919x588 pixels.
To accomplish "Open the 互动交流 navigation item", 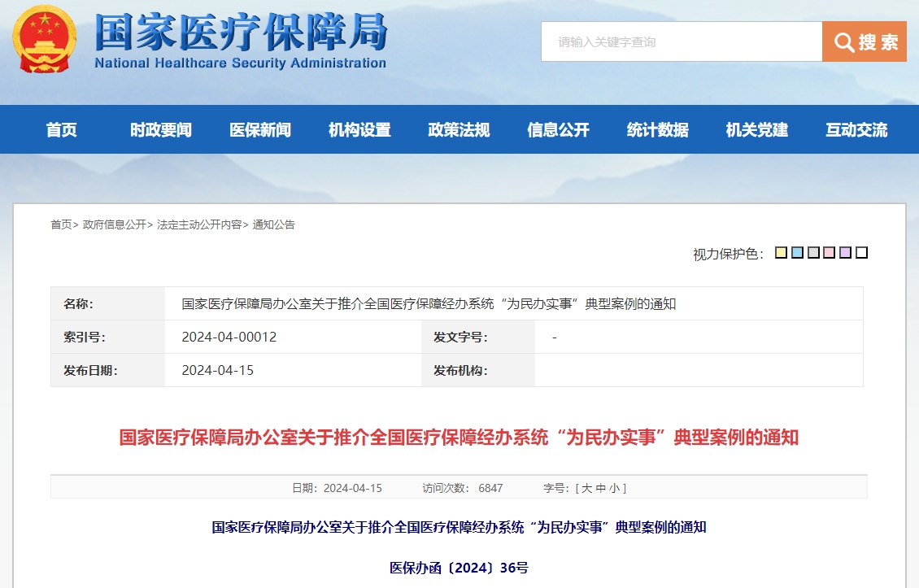I will tap(856, 129).
